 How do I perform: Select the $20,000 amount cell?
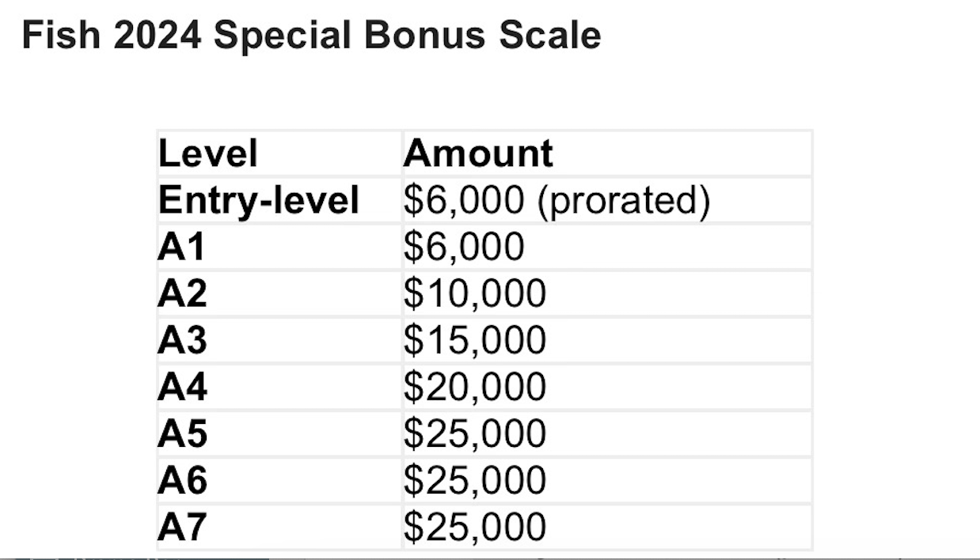tap(475, 388)
